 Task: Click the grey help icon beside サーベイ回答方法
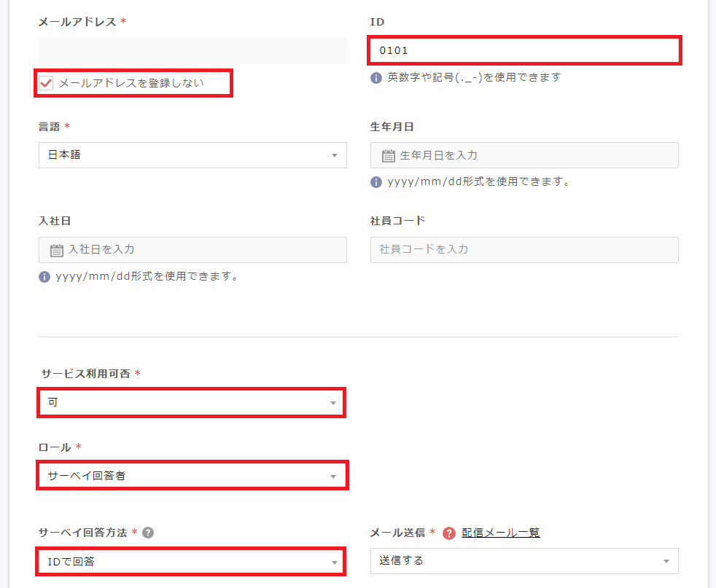click(148, 533)
